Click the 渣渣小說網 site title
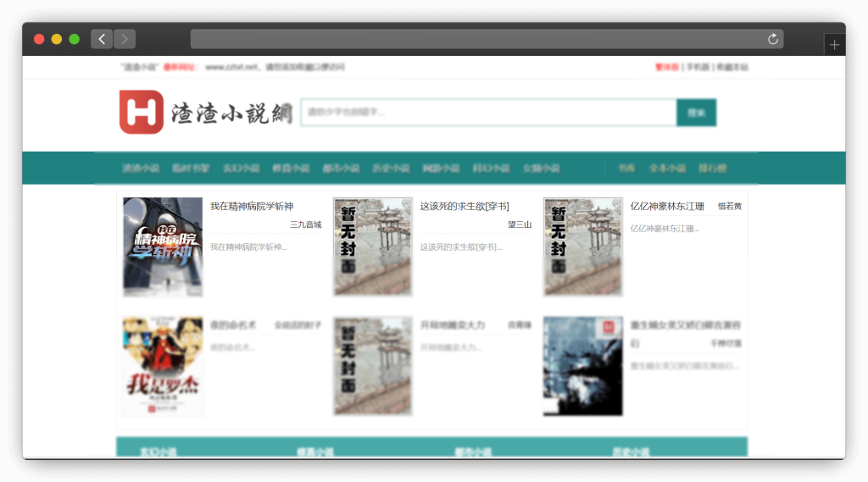Screen dimensions: 868x482 click(231, 114)
